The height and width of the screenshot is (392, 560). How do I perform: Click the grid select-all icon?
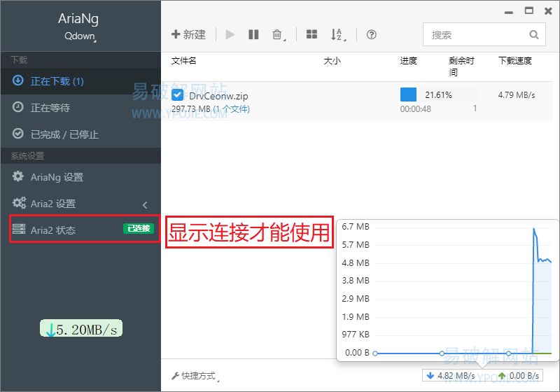point(312,34)
